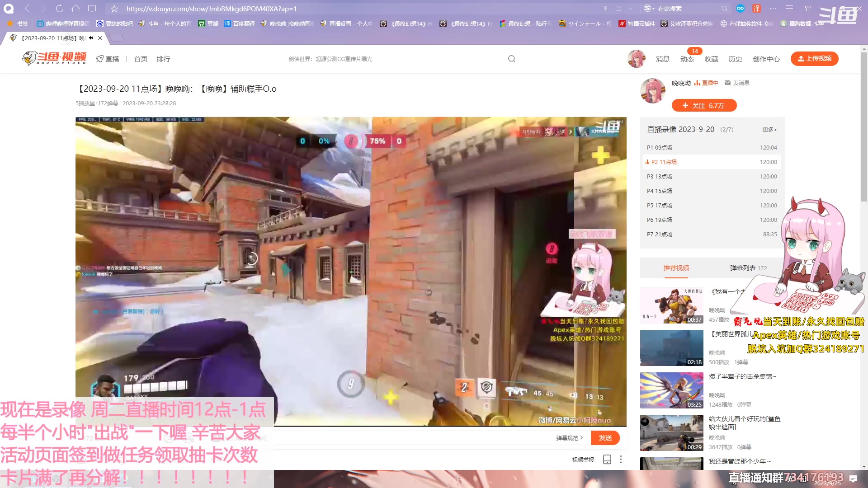868x488 pixels.
Task: Click the magnifier icon in Douyu search bar
Action: coord(511,59)
